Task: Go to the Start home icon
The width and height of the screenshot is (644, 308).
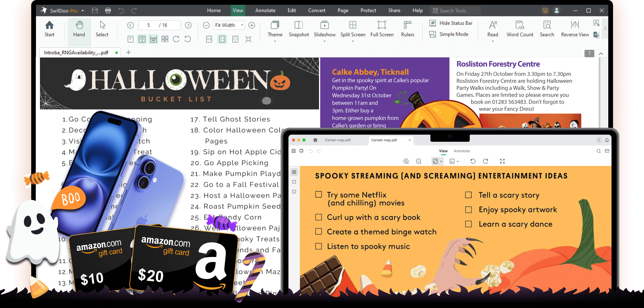Action: pyautogui.click(x=49, y=29)
